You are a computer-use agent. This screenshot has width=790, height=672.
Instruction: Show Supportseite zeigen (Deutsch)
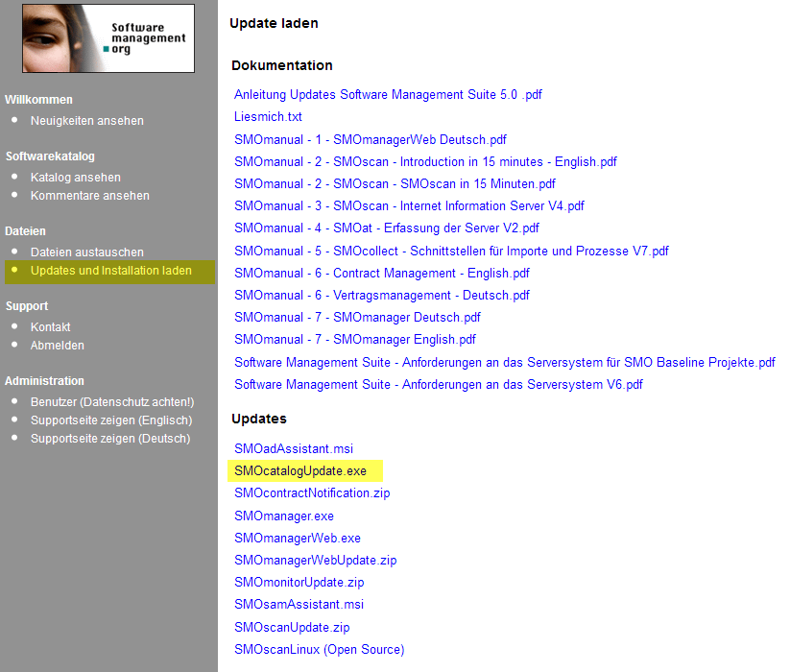click(109, 439)
